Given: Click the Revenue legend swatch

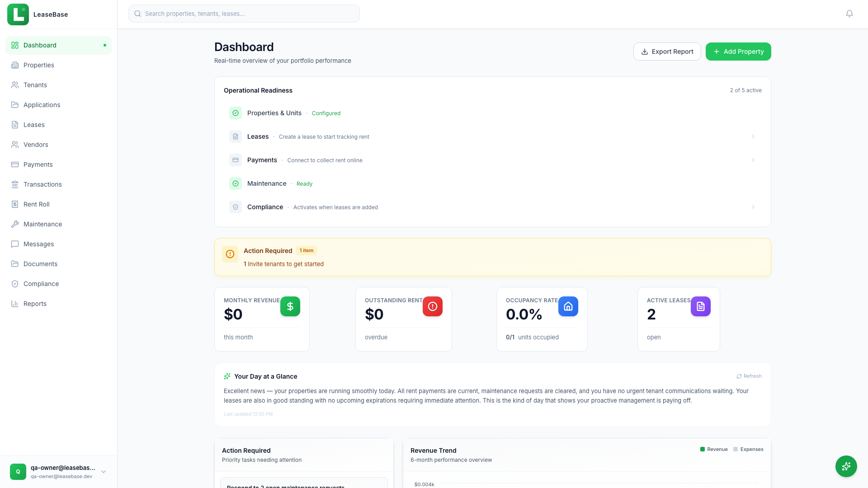Looking at the screenshot, I should 703,449.
